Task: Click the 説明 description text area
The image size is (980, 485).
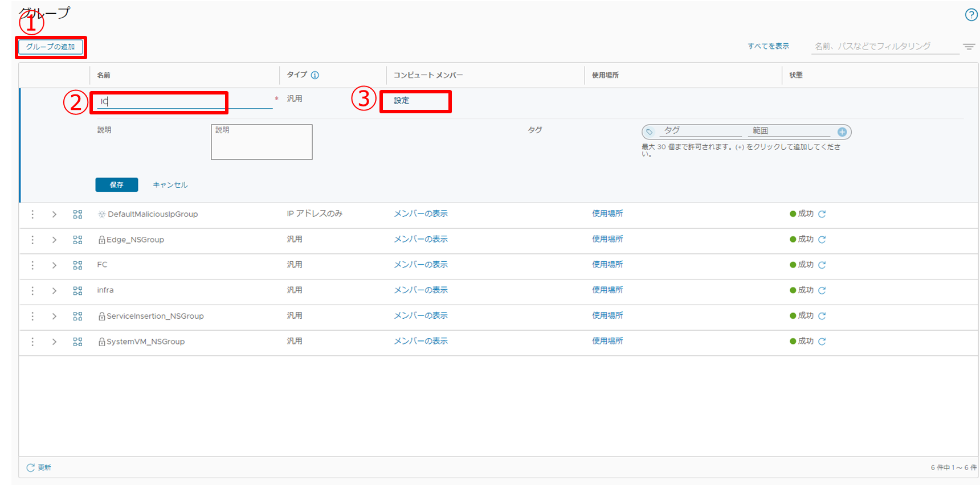Action: pos(262,142)
